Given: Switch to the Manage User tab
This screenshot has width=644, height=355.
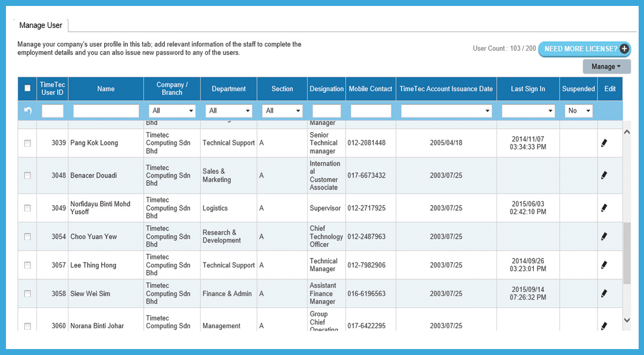Looking at the screenshot, I should click(x=40, y=26).
